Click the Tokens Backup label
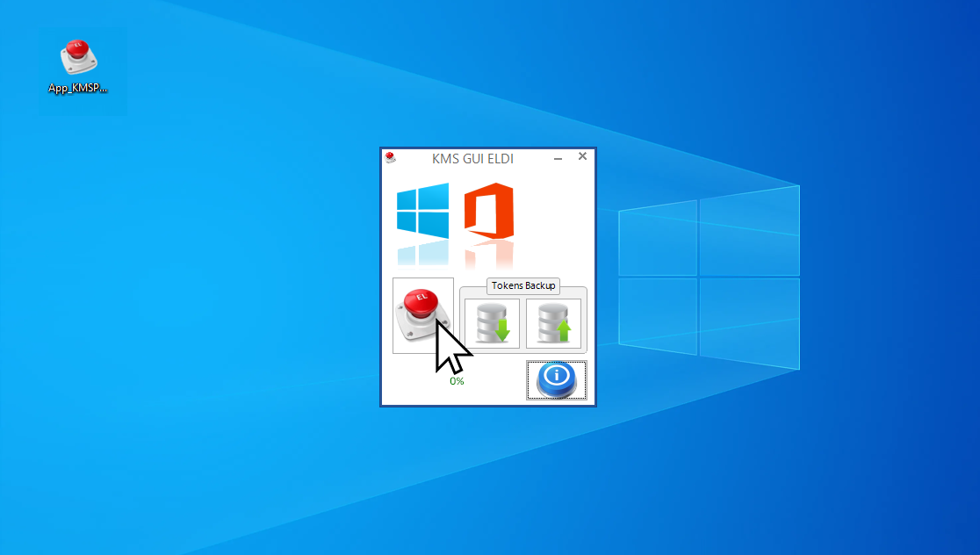The height and width of the screenshot is (555, 980). coord(523,285)
